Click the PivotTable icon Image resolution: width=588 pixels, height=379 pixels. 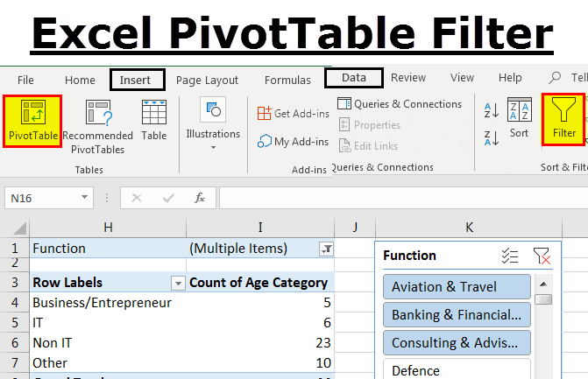tap(32, 112)
